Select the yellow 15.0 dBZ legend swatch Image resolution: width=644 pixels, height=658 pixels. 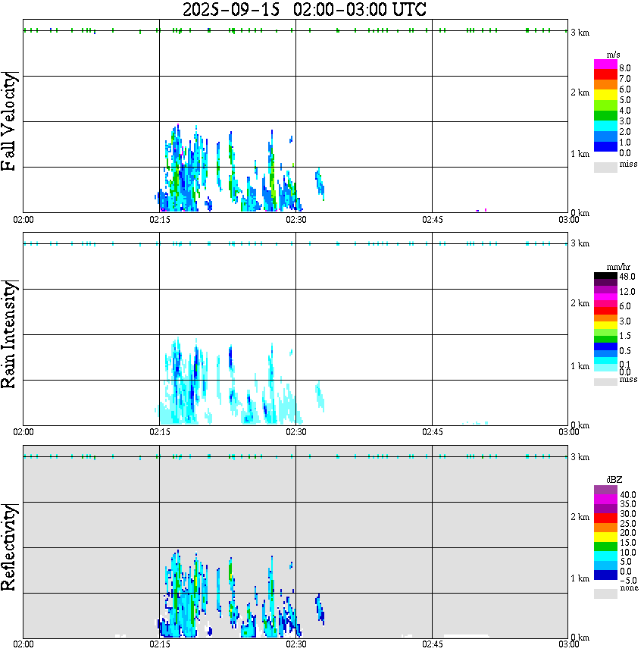605,537
